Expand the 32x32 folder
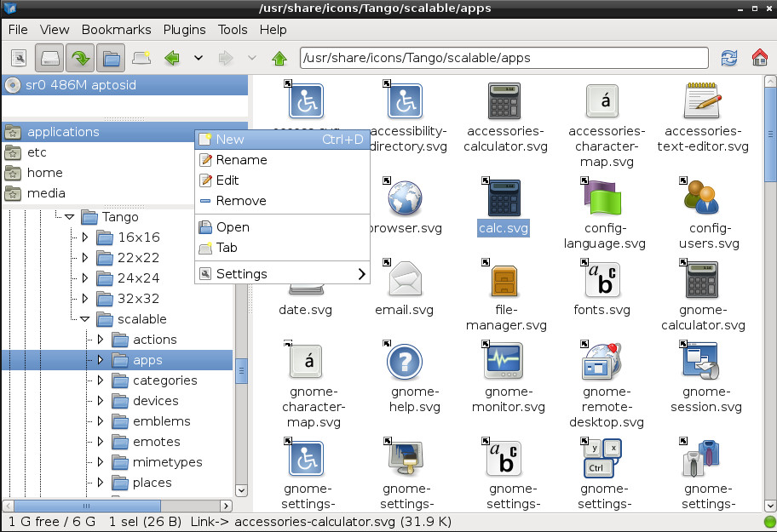This screenshot has height=532, width=777. tap(84, 299)
